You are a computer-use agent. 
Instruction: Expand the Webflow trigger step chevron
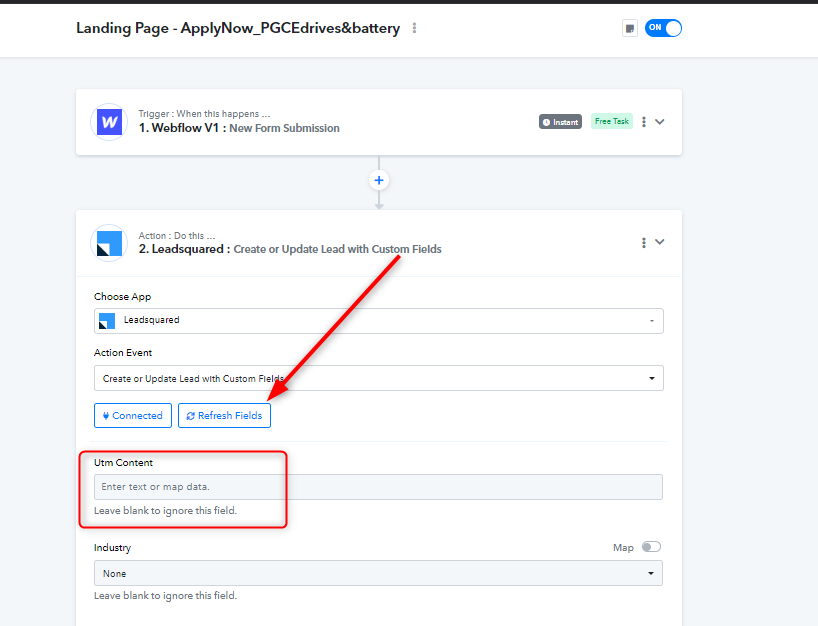click(660, 122)
